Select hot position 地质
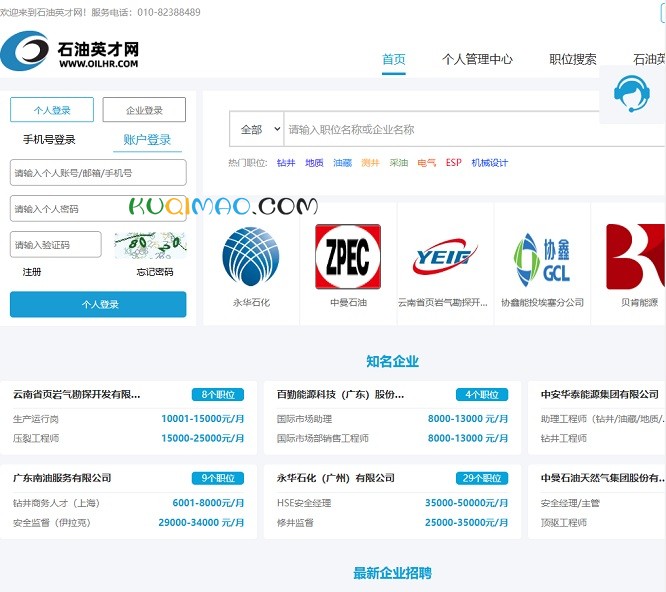Screen dimensions: 666x592 point(314,163)
